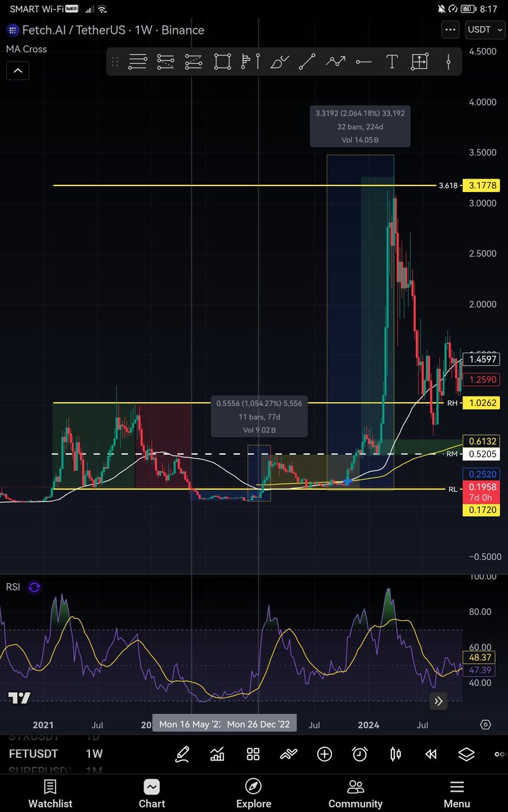
Task: Open the RSI indicator label
Action: coord(13,587)
